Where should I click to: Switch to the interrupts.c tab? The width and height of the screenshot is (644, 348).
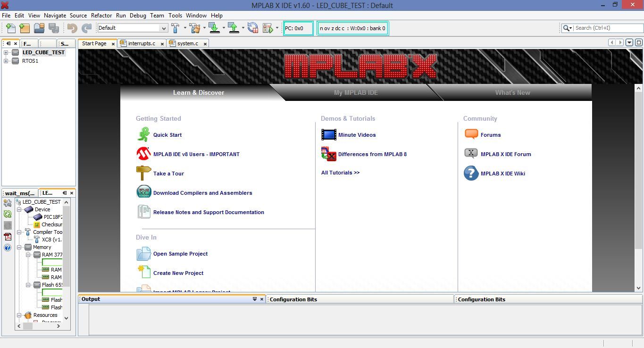[x=142, y=43]
